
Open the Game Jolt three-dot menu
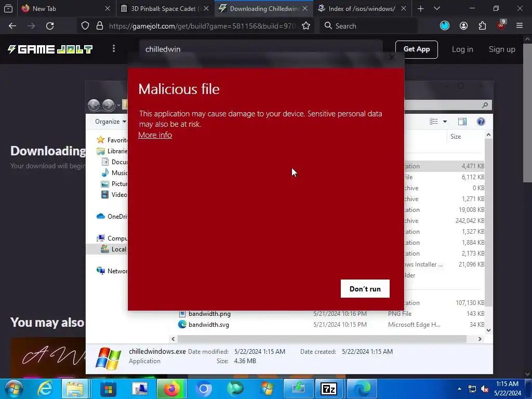pyautogui.click(x=114, y=49)
